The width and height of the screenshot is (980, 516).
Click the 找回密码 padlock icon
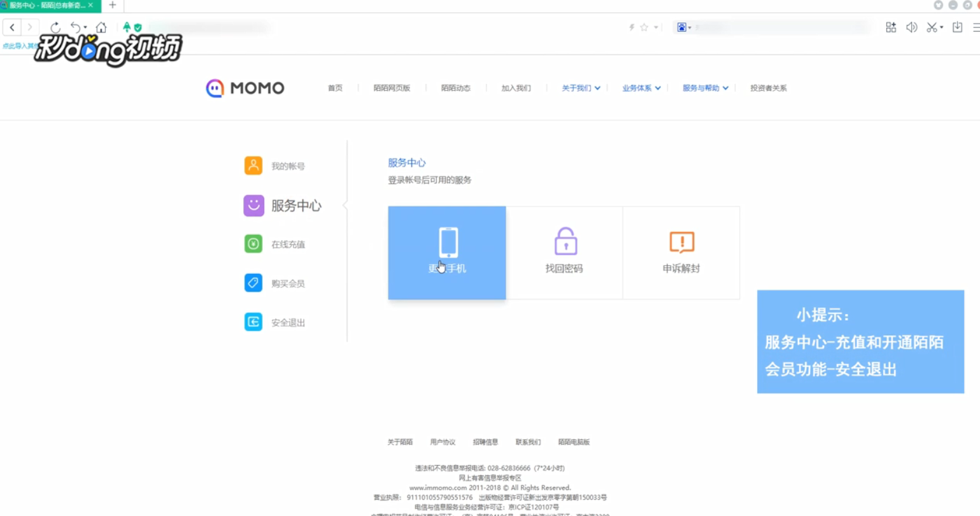pos(564,241)
